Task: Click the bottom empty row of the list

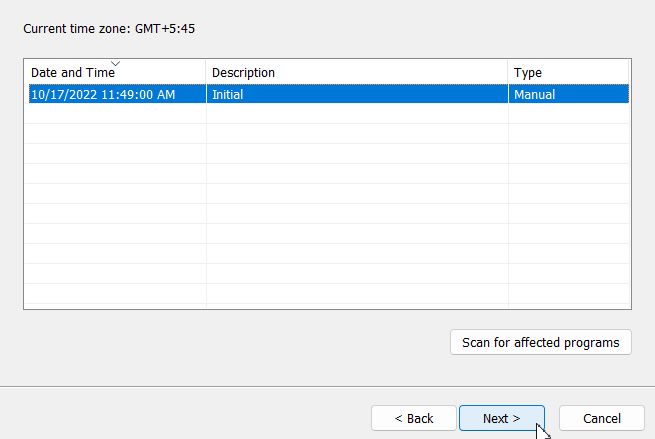Action: 329,294
